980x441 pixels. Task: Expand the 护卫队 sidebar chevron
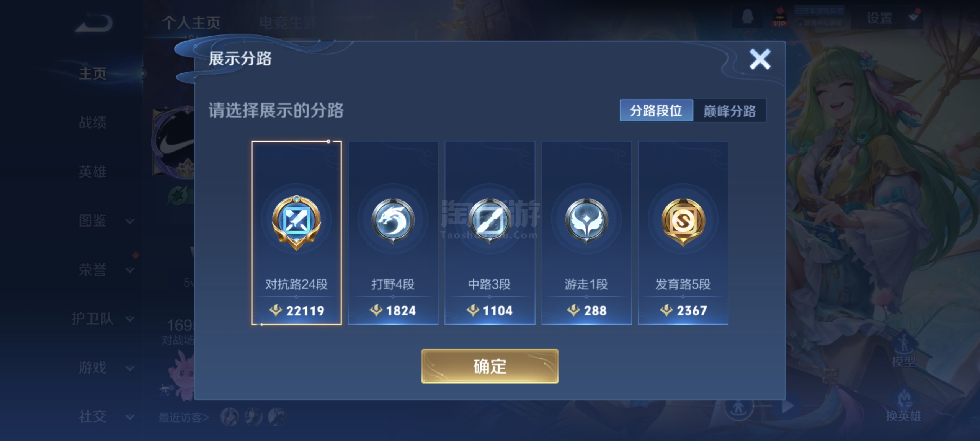[130, 319]
